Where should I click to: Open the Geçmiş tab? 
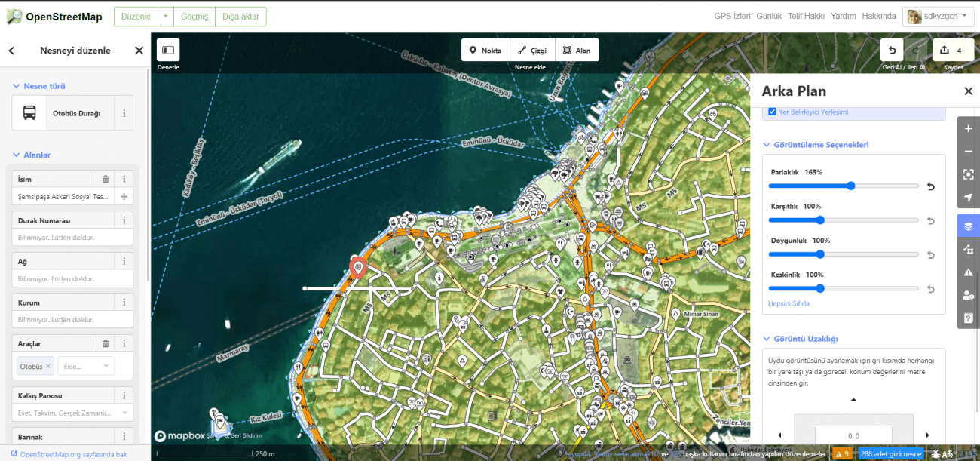click(x=194, y=17)
